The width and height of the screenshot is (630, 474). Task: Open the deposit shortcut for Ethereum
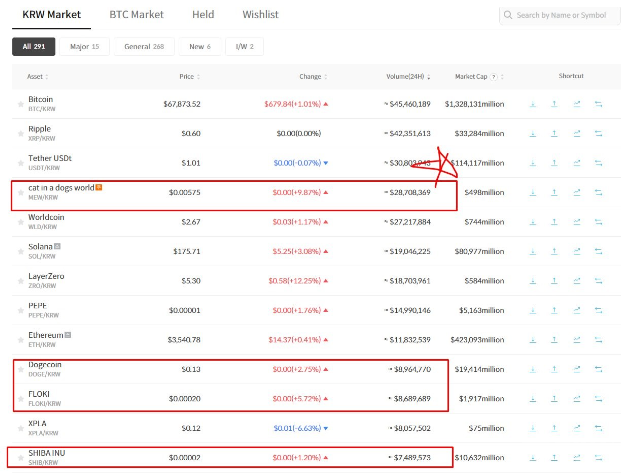click(532, 340)
